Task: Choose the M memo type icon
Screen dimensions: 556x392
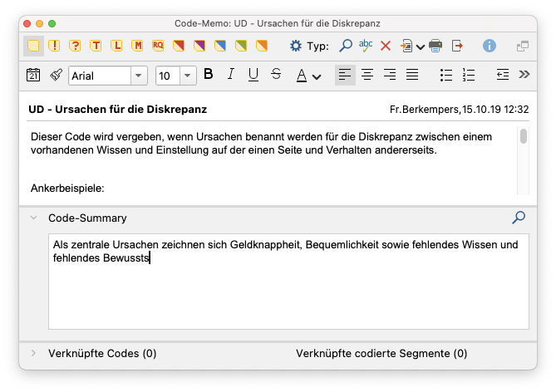Action: (137, 46)
